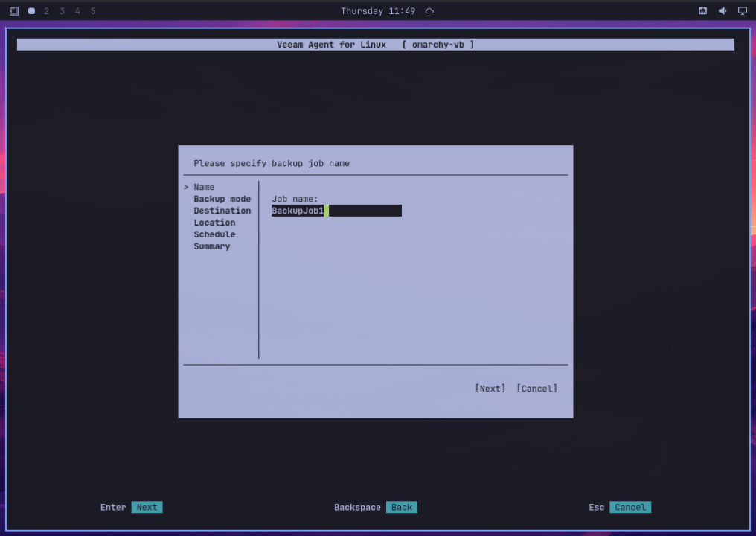The image size is (756, 536).
Task: Switch to workspace 5
Action: coord(93,11)
